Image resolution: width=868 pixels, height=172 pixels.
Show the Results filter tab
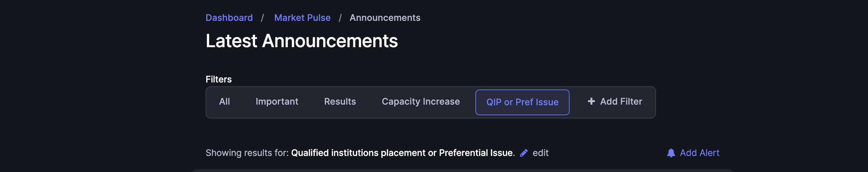(340, 102)
